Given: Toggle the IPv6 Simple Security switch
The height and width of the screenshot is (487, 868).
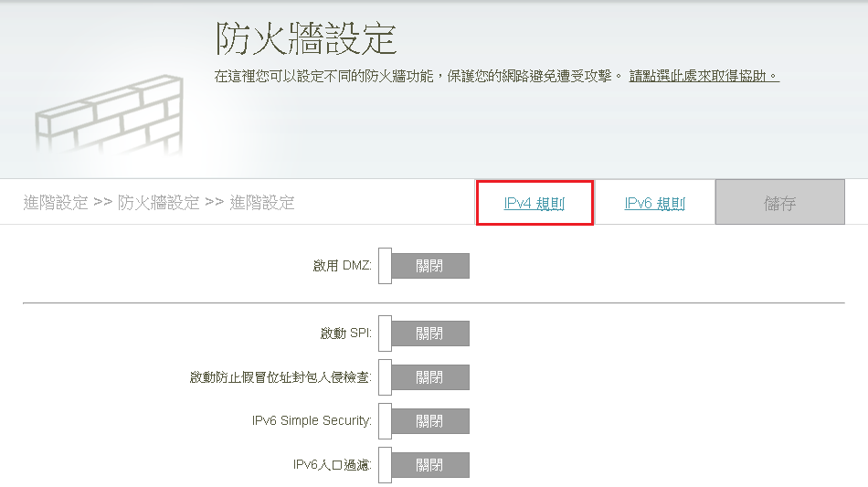Looking at the screenshot, I should point(424,421).
